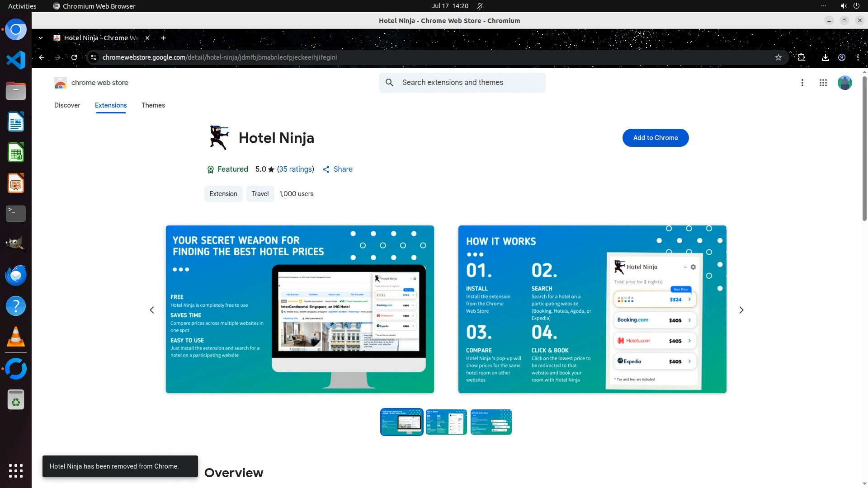Open the Extensions puzzle icon

[801, 57]
